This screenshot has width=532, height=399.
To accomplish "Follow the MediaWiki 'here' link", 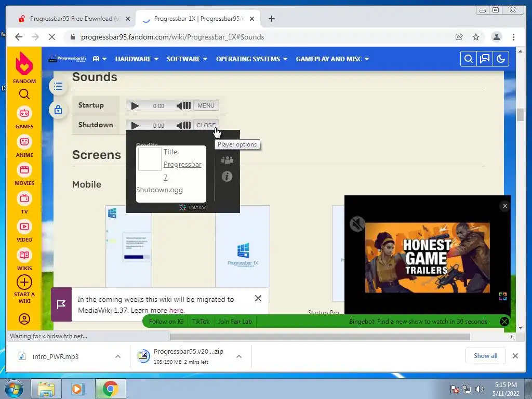I will [x=176, y=310].
